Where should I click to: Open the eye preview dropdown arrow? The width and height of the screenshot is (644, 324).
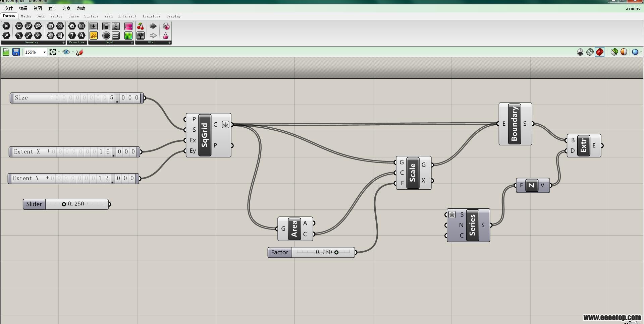(73, 52)
